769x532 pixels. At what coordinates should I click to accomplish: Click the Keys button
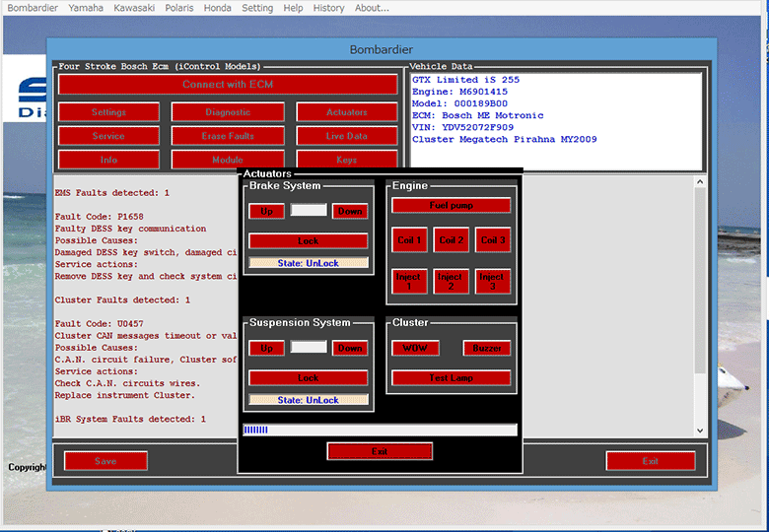pyautogui.click(x=347, y=160)
